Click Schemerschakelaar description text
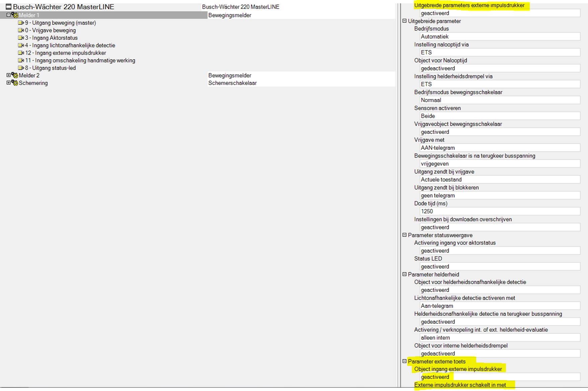This screenshot has height=391, width=588. tap(232, 83)
